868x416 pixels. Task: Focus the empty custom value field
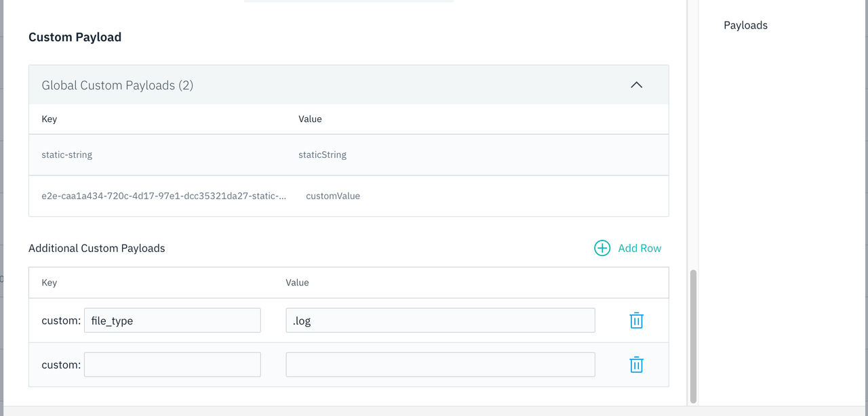(x=441, y=365)
